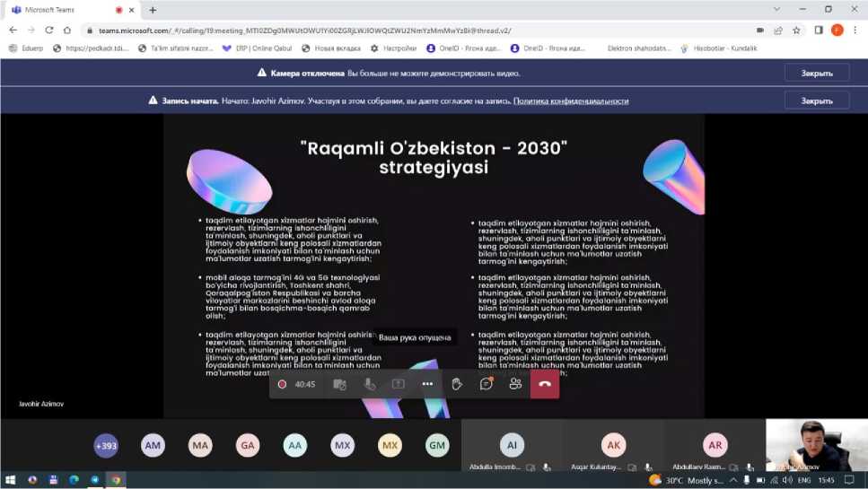Toggle the microphone in the call toolbar

pos(369,384)
